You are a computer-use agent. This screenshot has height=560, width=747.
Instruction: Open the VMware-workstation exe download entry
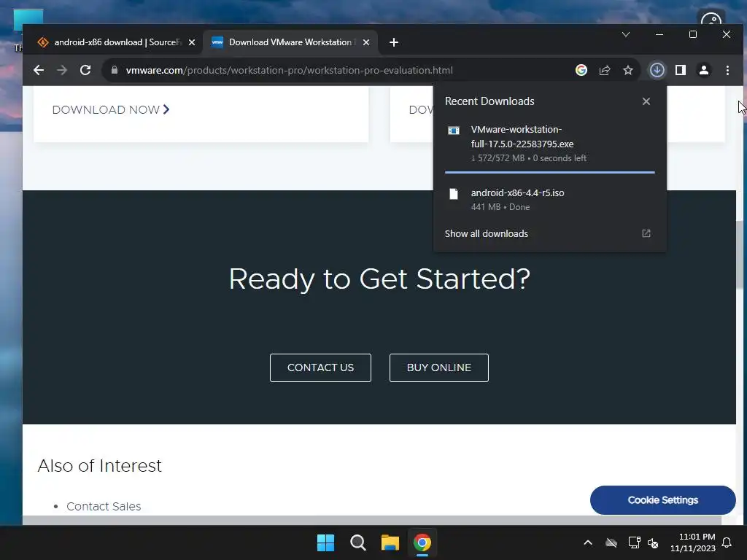(x=550, y=143)
